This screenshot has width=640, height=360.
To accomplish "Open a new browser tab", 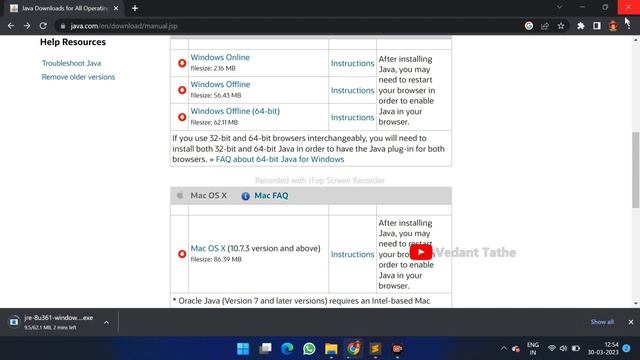I will coord(135,8).
